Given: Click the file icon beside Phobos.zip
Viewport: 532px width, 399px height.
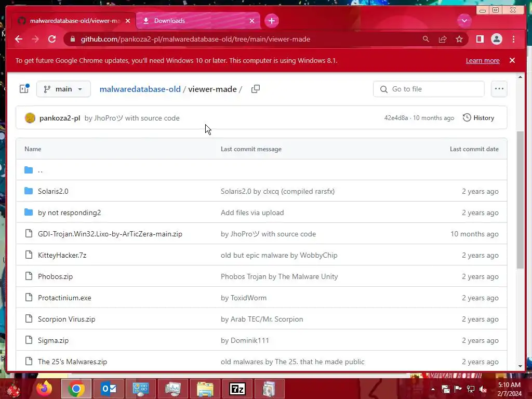Looking at the screenshot, I should [29, 276].
